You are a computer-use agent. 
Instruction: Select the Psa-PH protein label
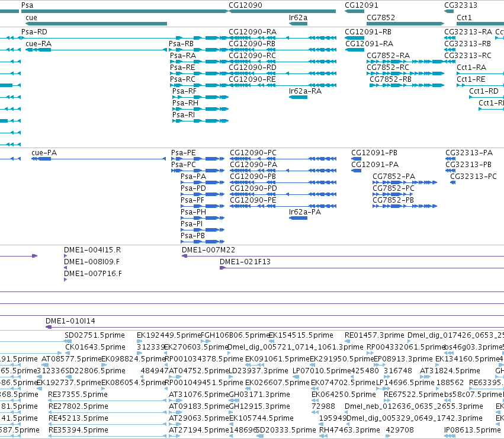pos(193,212)
